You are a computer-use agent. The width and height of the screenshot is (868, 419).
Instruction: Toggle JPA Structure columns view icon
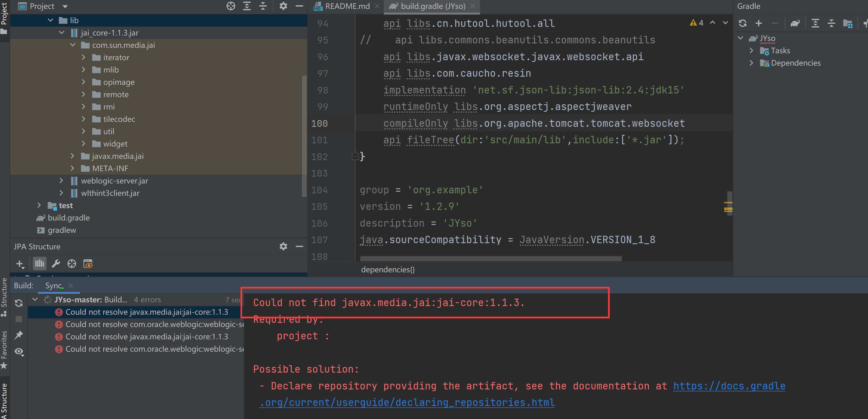(39, 263)
